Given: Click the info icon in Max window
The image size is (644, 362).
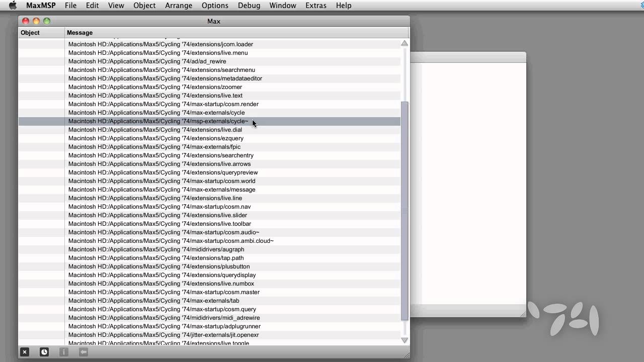Looking at the screenshot, I should click(64, 352).
